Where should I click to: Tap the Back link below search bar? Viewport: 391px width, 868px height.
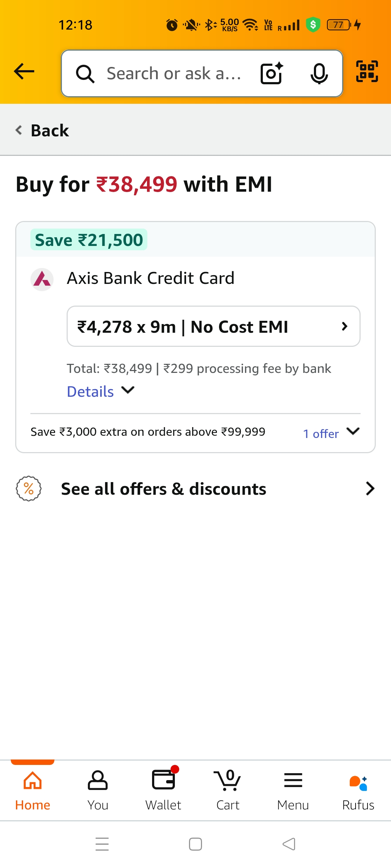pyautogui.click(x=43, y=130)
